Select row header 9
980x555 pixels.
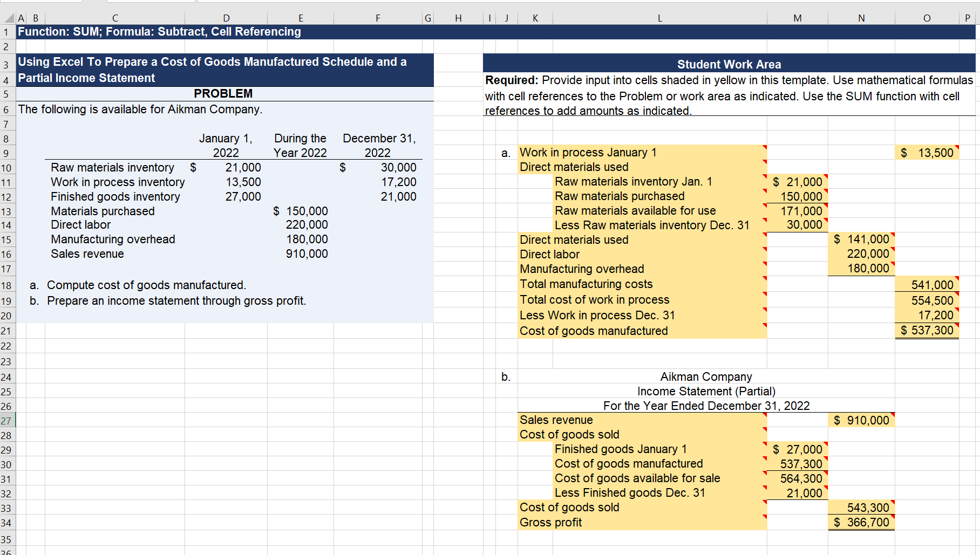pyautogui.click(x=6, y=153)
